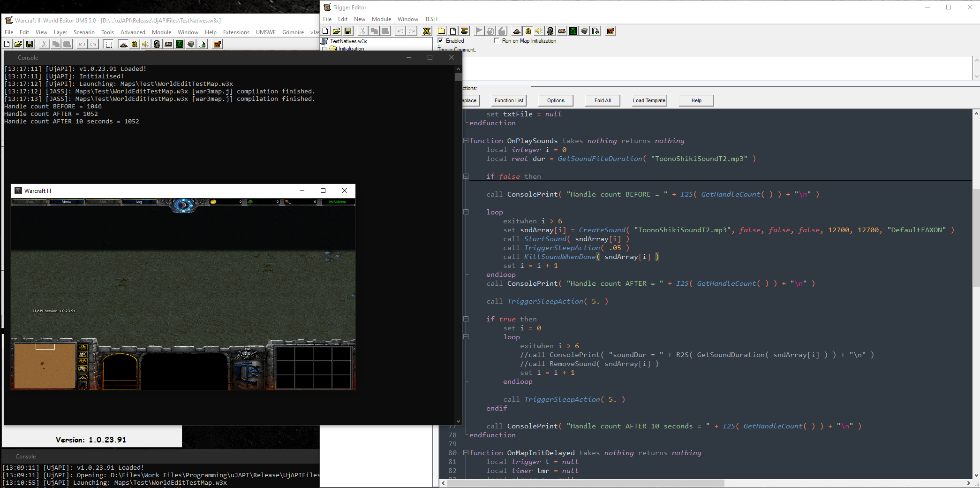Uncheck the Enabled trigger checkbox
The image size is (980, 488).
(441, 41)
